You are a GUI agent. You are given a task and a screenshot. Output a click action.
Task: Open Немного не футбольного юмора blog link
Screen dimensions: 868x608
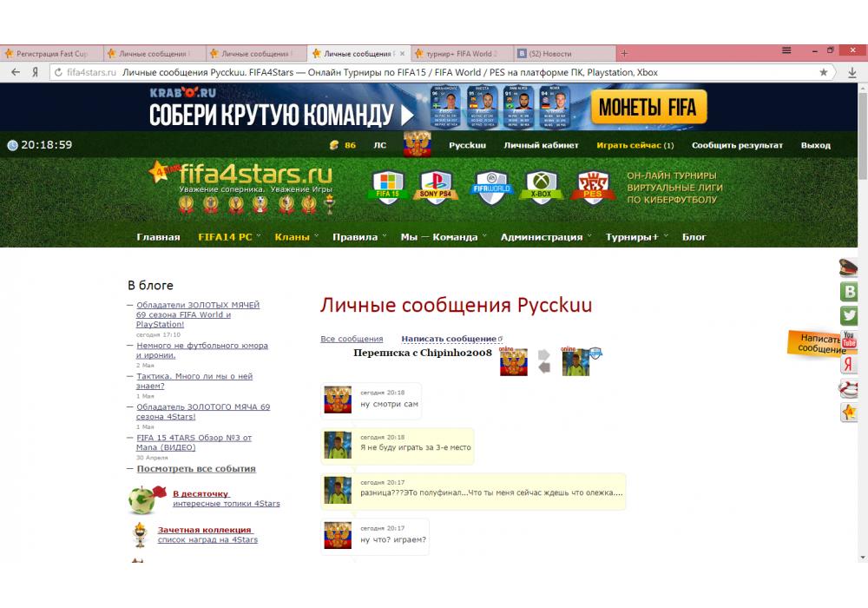[x=202, y=350]
